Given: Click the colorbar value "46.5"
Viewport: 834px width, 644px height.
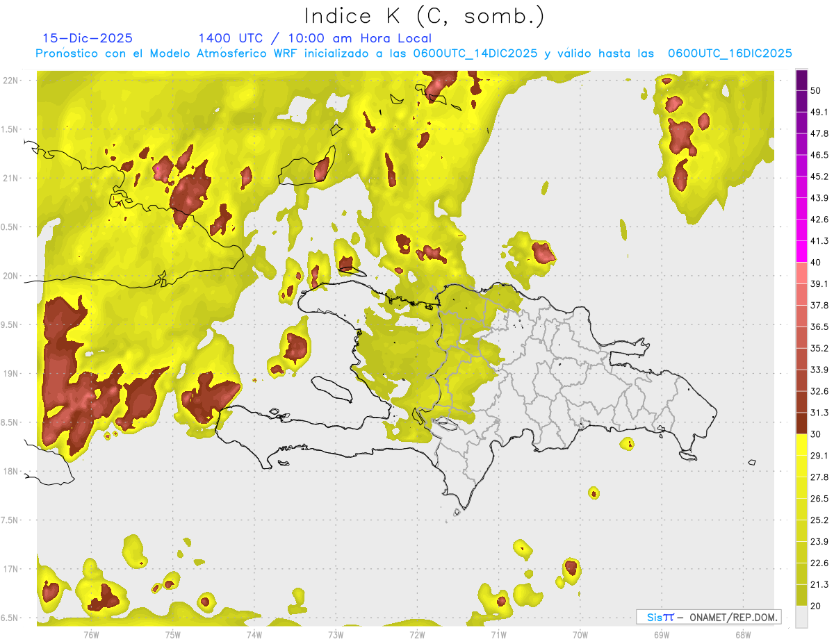Looking at the screenshot, I should click(820, 155).
